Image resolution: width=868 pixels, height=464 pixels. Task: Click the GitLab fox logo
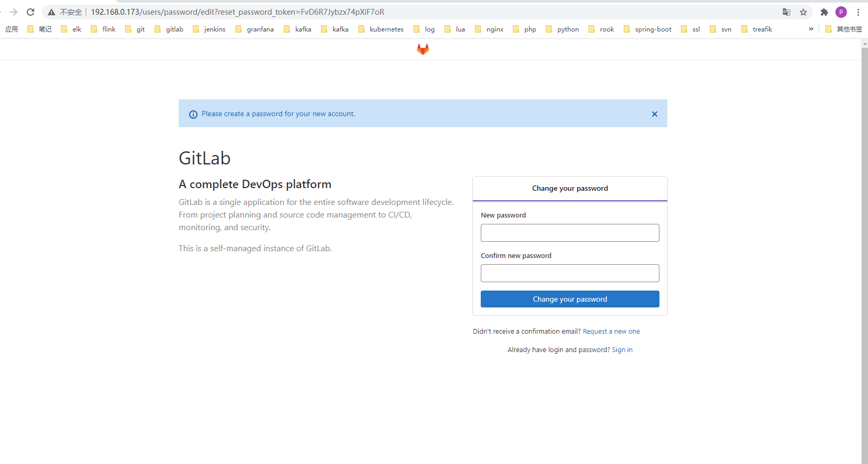click(423, 49)
